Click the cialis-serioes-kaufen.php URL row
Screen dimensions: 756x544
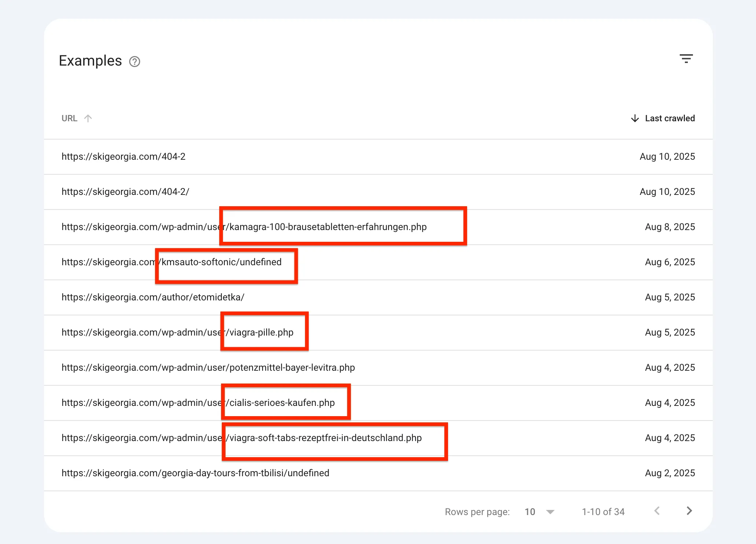[x=198, y=403]
